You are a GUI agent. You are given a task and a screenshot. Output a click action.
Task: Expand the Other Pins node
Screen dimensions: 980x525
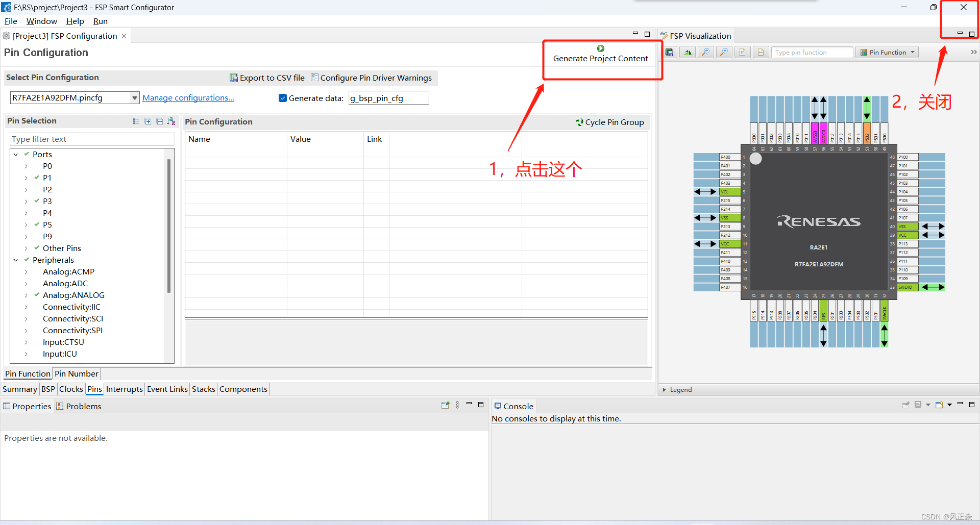click(26, 248)
